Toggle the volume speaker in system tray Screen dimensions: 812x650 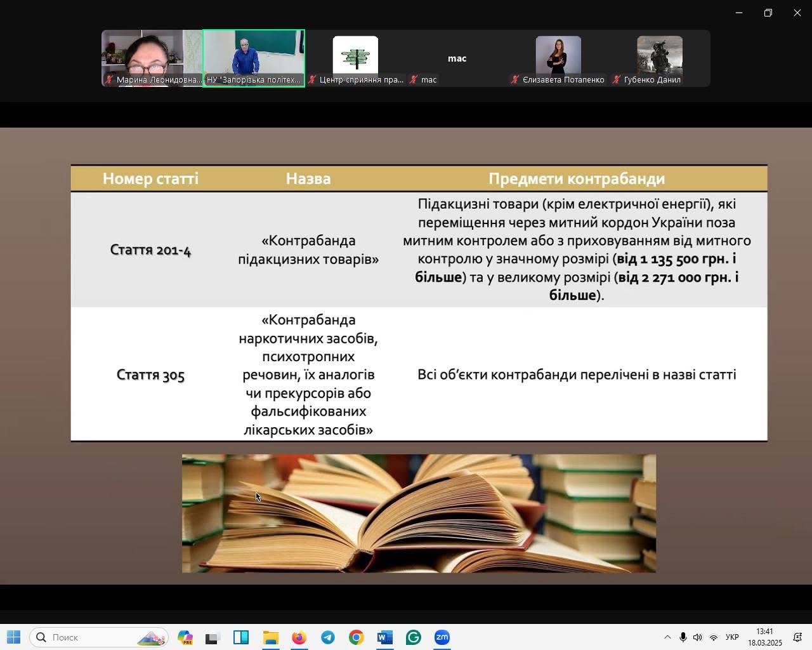click(x=698, y=637)
